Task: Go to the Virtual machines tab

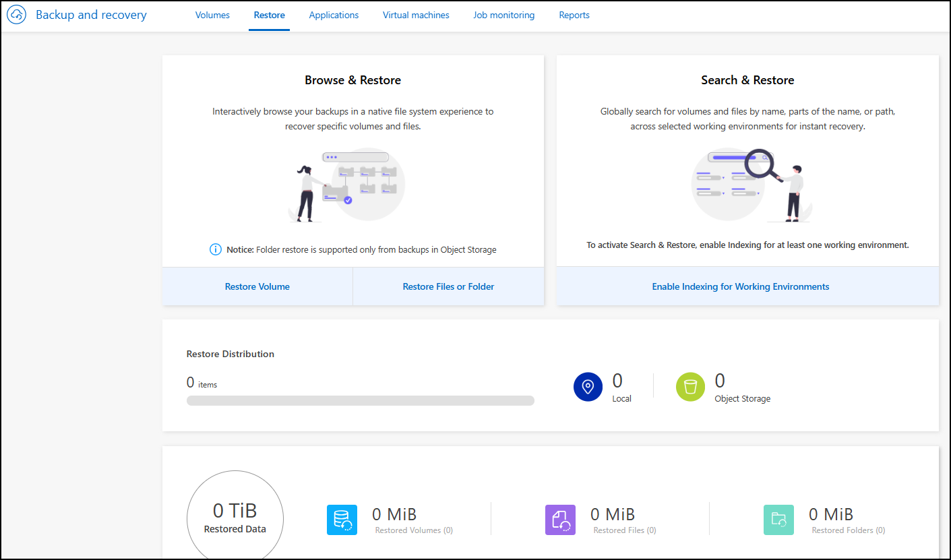Action: tap(416, 15)
